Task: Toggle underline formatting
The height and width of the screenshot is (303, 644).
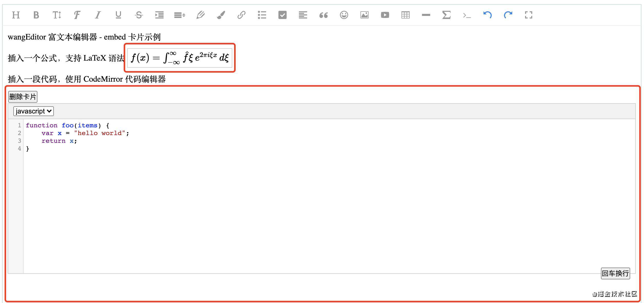Action: [118, 15]
